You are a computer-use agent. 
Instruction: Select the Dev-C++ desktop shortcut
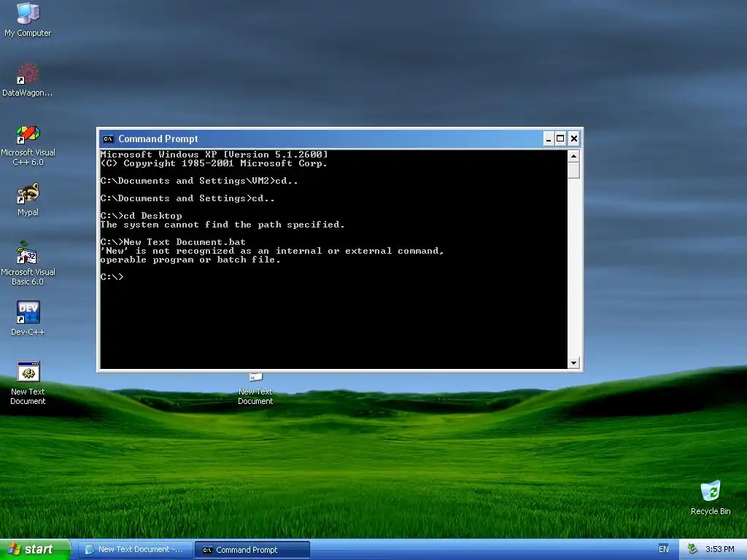pyautogui.click(x=28, y=318)
